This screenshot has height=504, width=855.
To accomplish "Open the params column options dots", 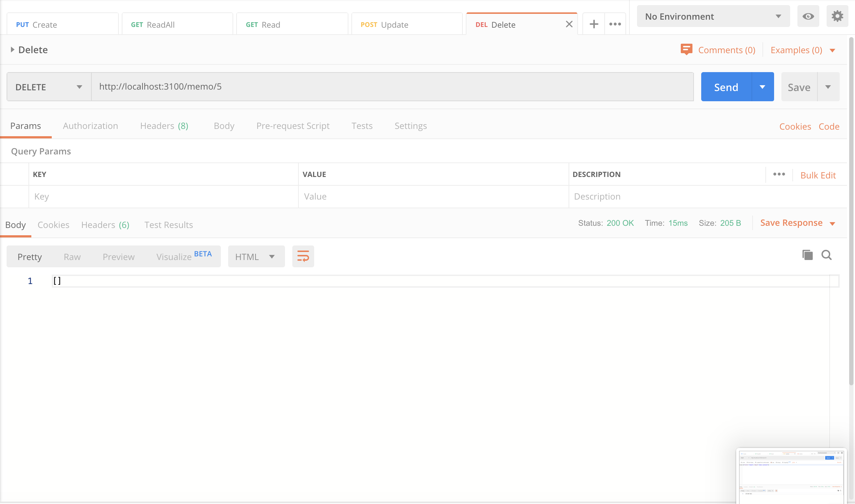I will click(779, 174).
